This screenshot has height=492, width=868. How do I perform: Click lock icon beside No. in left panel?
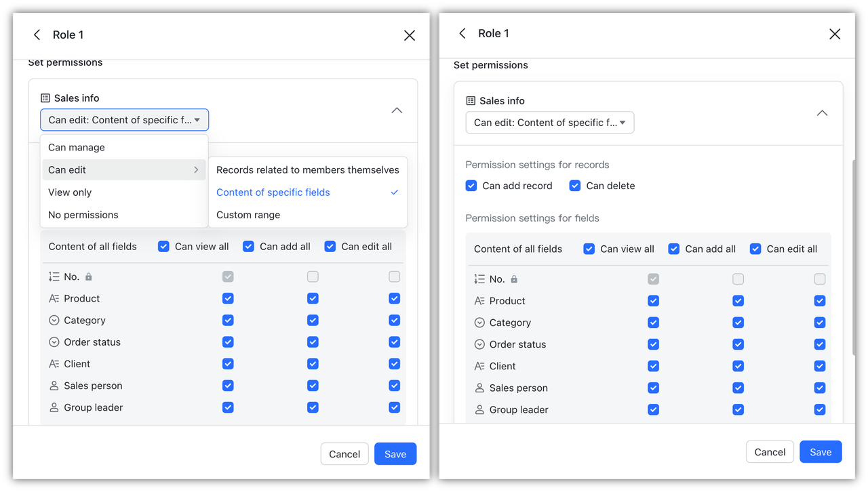pyautogui.click(x=89, y=277)
